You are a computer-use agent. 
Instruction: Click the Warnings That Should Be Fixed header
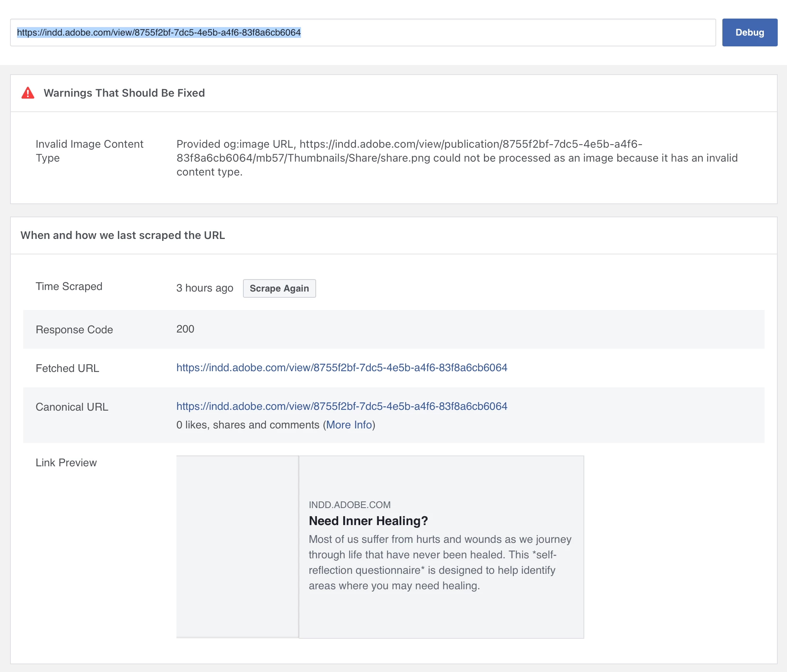point(124,93)
